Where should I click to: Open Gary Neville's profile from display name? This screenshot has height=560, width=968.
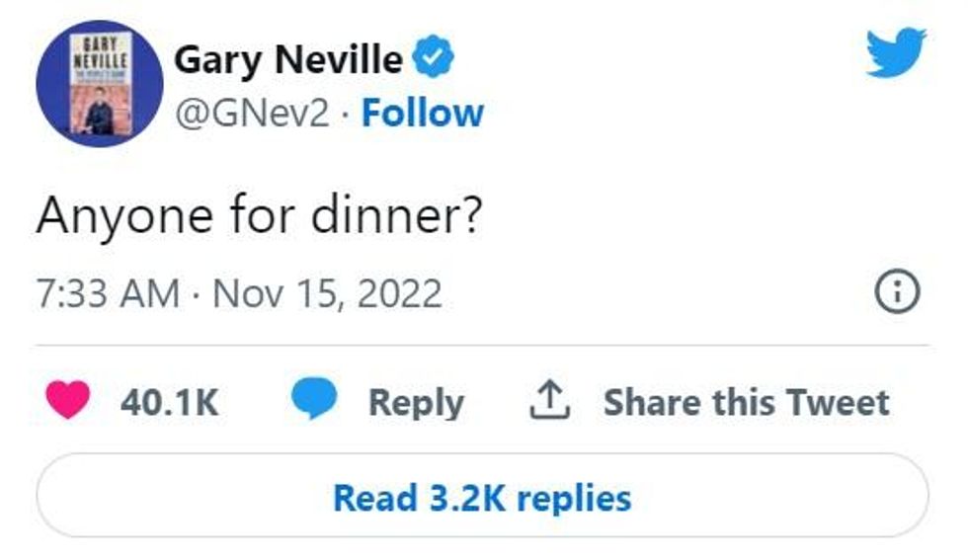[x=288, y=60]
